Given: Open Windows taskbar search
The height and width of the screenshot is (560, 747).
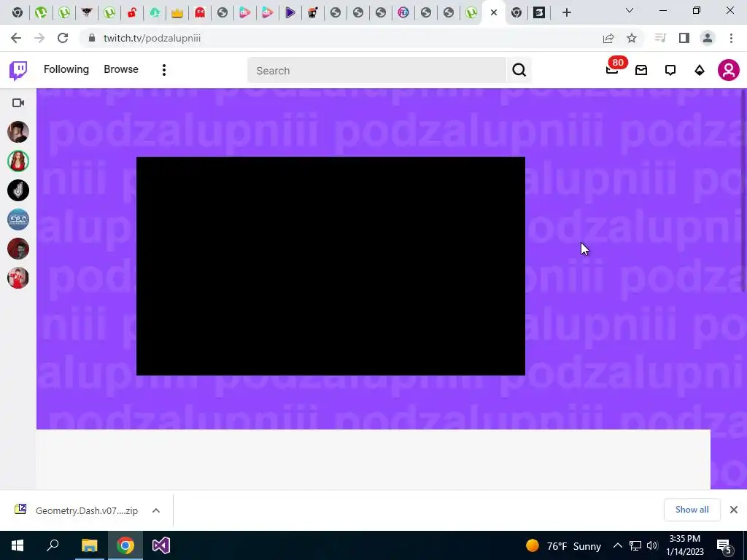Looking at the screenshot, I should pos(53,545).
